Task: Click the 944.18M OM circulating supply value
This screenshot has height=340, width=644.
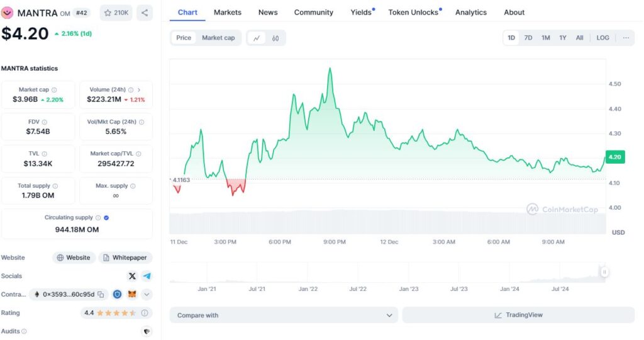Action: coord(77,230)
